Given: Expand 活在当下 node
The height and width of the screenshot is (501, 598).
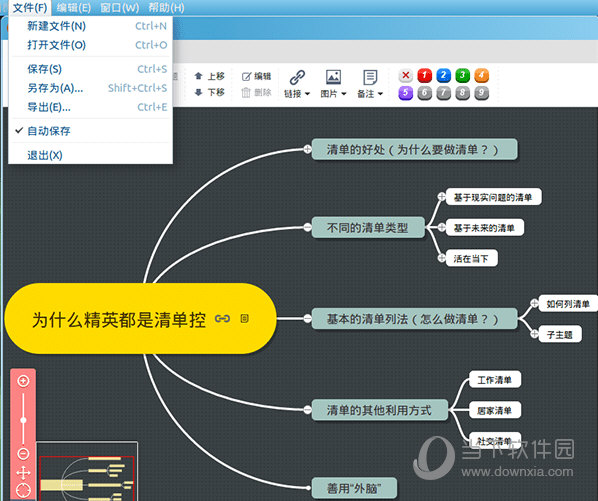Looking at the screenshot, I should click(442, 258).
